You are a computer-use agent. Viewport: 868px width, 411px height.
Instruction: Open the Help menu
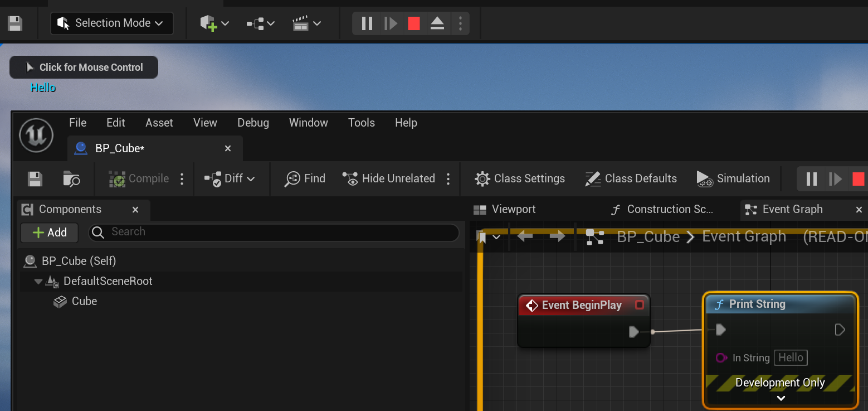tap(406, 123)
